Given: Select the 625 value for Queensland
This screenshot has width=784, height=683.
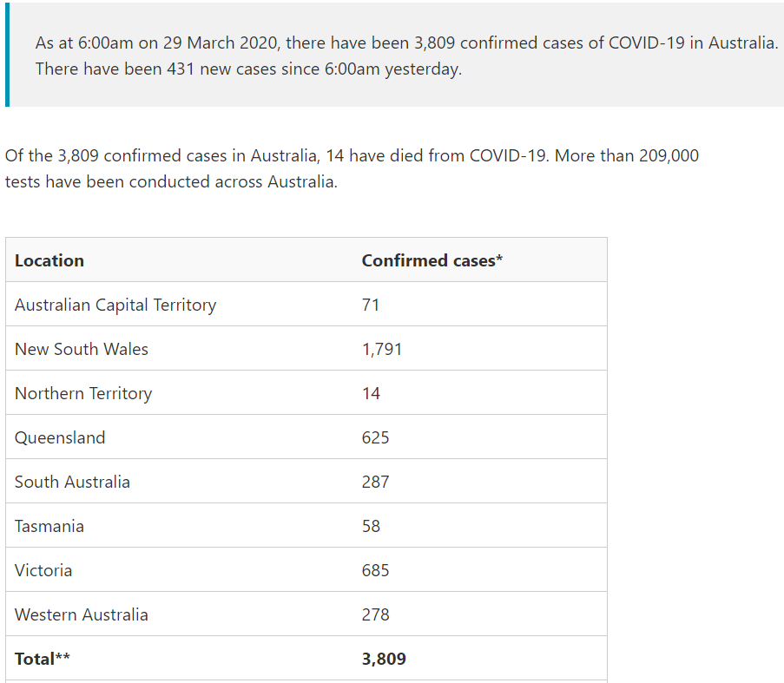Looking at the screenshot, I should [375, 437].
